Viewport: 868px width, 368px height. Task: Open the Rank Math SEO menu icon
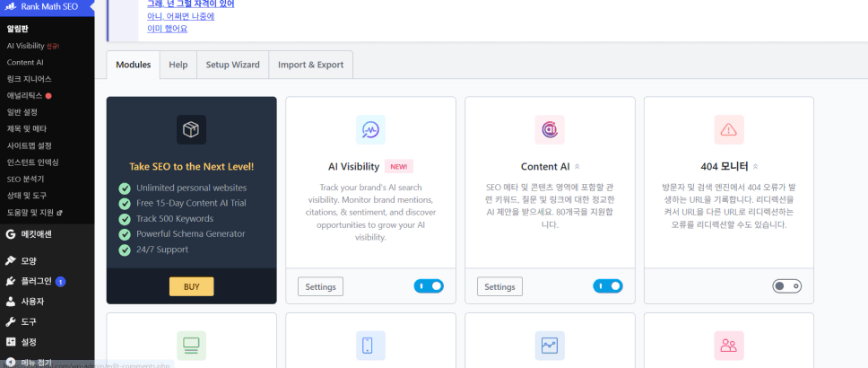[11, 7]
